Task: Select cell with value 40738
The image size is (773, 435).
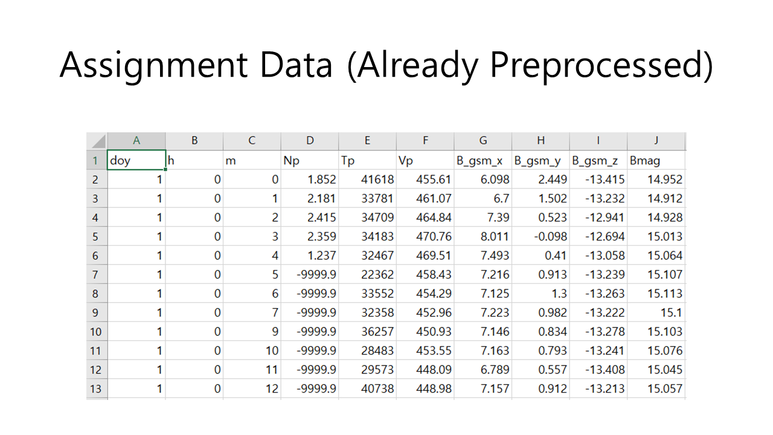Action: (367, 389)
